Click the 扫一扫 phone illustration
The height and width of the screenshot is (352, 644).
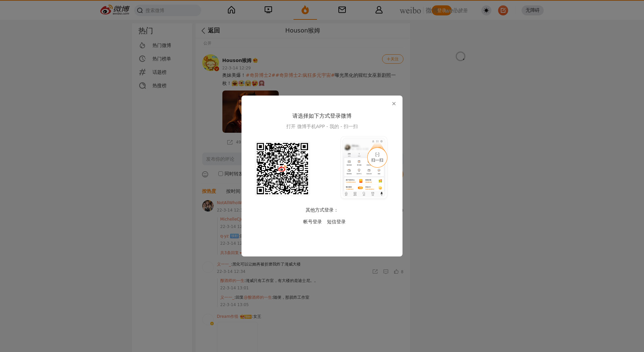(364, 168)
